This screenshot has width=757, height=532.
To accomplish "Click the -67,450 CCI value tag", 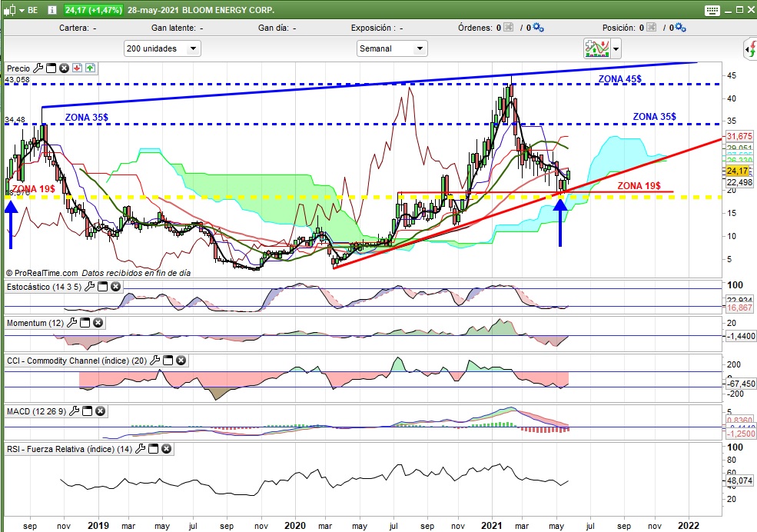I will (740, 384).
